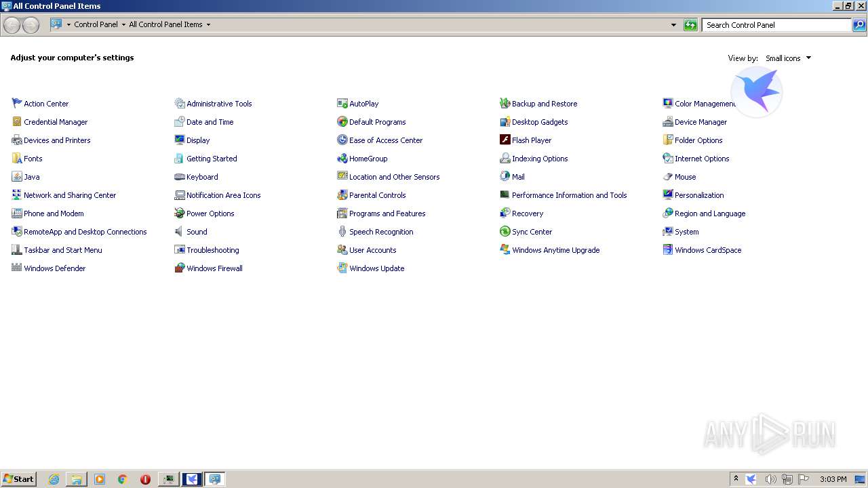
Task: Click the Fonts folder icon
Action: tap(17, 159)
